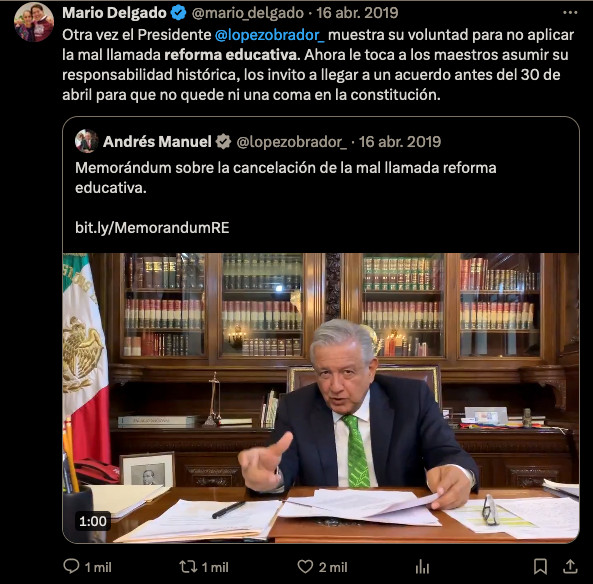593x584 pixels.
Task: Open Andrés Manuel's small avatar
Action: (86, 141)
